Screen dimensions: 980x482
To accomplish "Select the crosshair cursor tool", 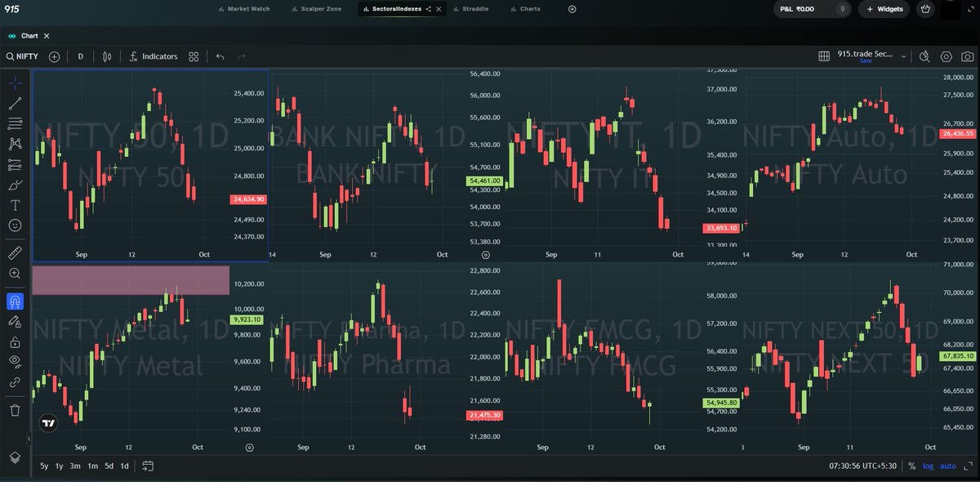I will (15, 83).
